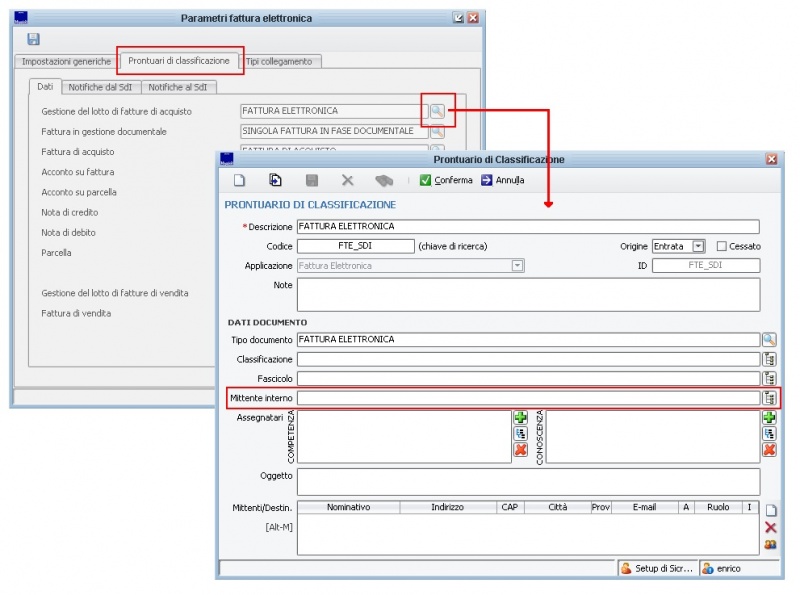The height and width of the screenshot is (595, 800).
Task: Delete record with toolbar X icon
Action: 347,180
